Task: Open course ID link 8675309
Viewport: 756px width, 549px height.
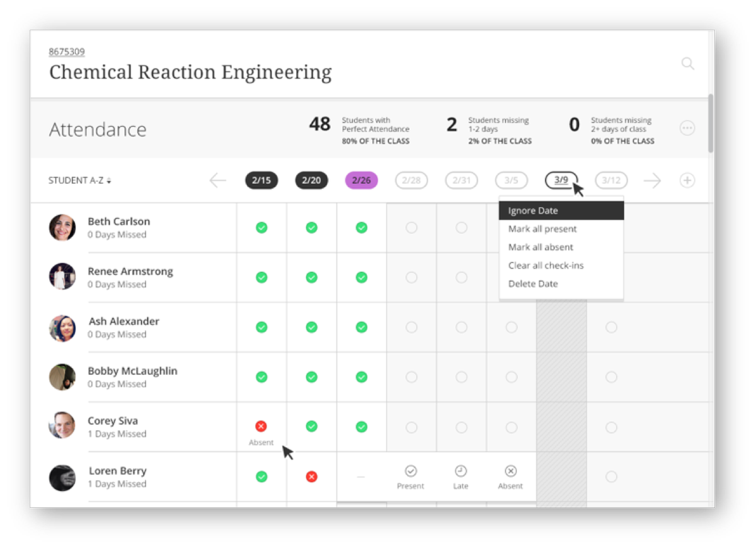Action: pyautogui.click(x=67, y=52)
